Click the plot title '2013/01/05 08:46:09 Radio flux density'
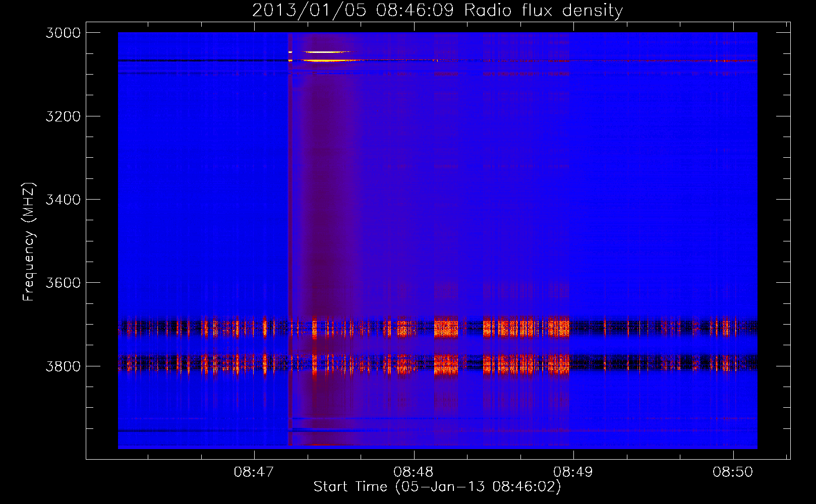This screenshot has height=504, width=816. (438, 10)
